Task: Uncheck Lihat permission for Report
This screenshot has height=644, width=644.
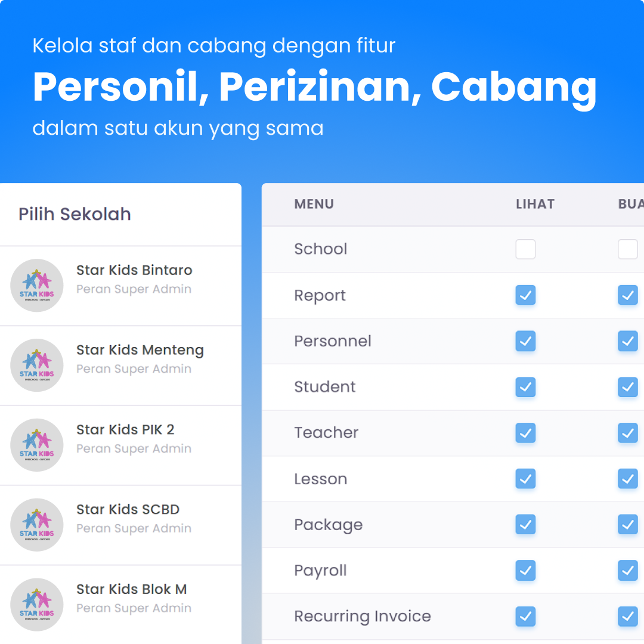Action: point(525,295)
